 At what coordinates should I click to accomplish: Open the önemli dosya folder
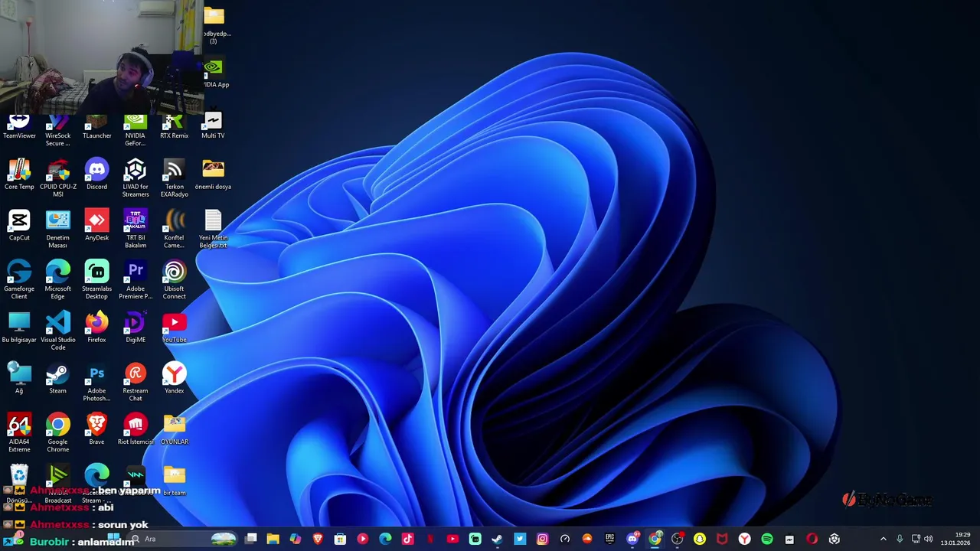pos(213,174)
